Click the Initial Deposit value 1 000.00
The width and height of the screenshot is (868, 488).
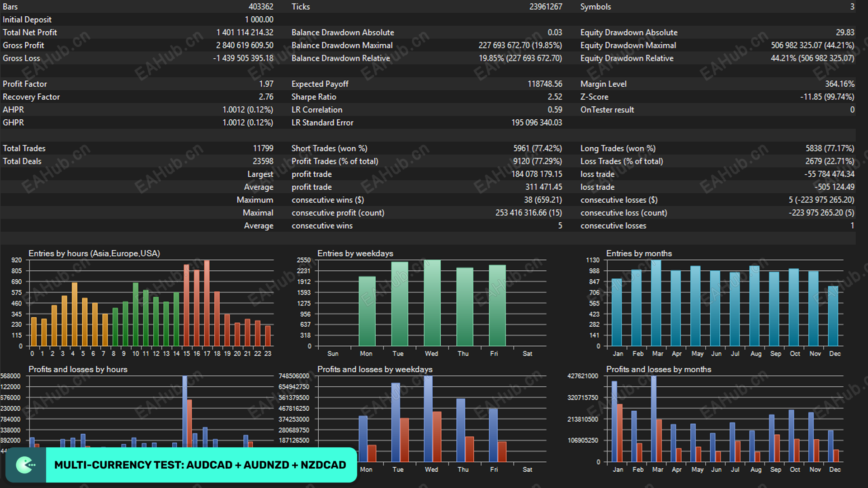259,19
